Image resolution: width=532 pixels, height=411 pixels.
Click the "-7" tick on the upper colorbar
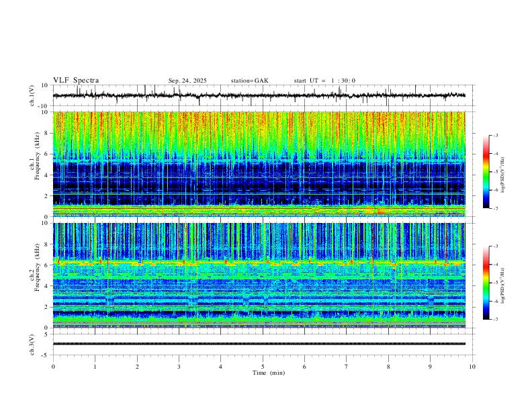496,209
